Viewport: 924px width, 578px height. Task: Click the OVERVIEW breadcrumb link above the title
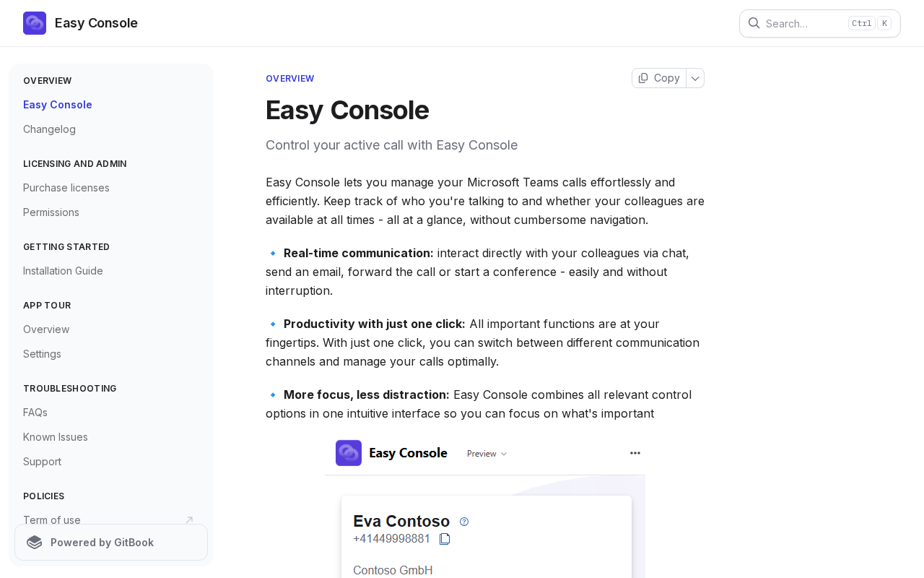[x=289, y=79]
